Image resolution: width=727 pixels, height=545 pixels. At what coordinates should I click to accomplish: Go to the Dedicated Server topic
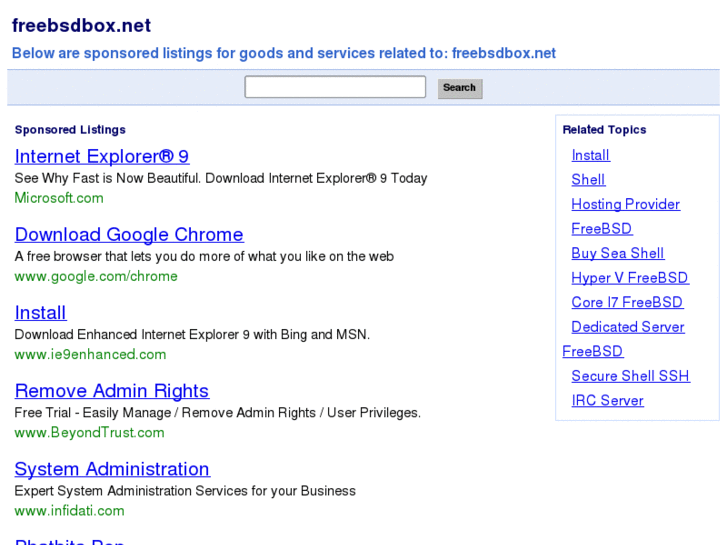coord(627,327)
